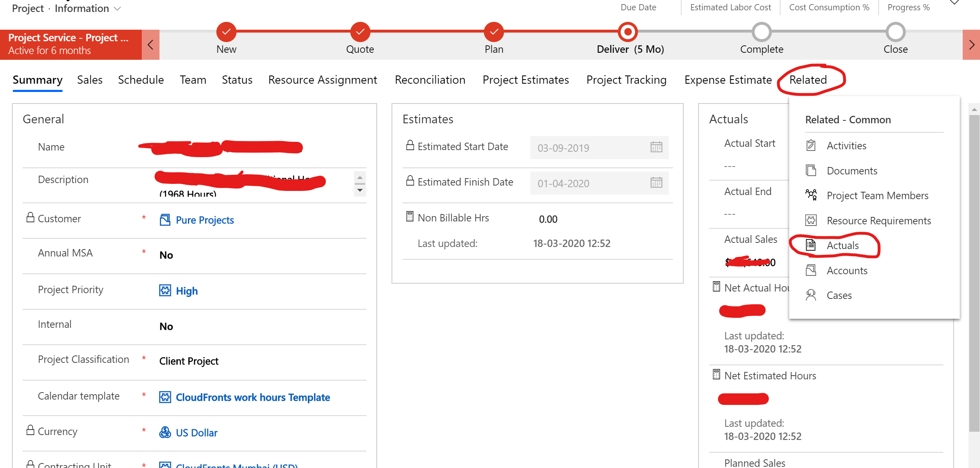Click the calendar template entity icon
This screenshot has height=468, width=980.
tap(165, 397)
